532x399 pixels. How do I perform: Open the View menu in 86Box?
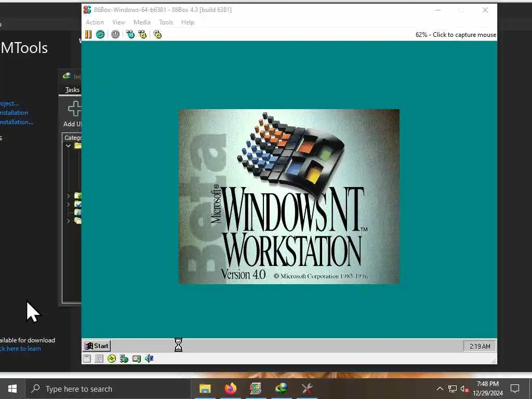point(119,22)
